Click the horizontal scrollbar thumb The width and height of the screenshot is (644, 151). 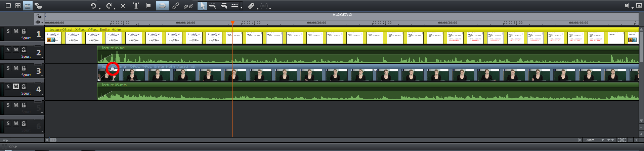point(53,140)
